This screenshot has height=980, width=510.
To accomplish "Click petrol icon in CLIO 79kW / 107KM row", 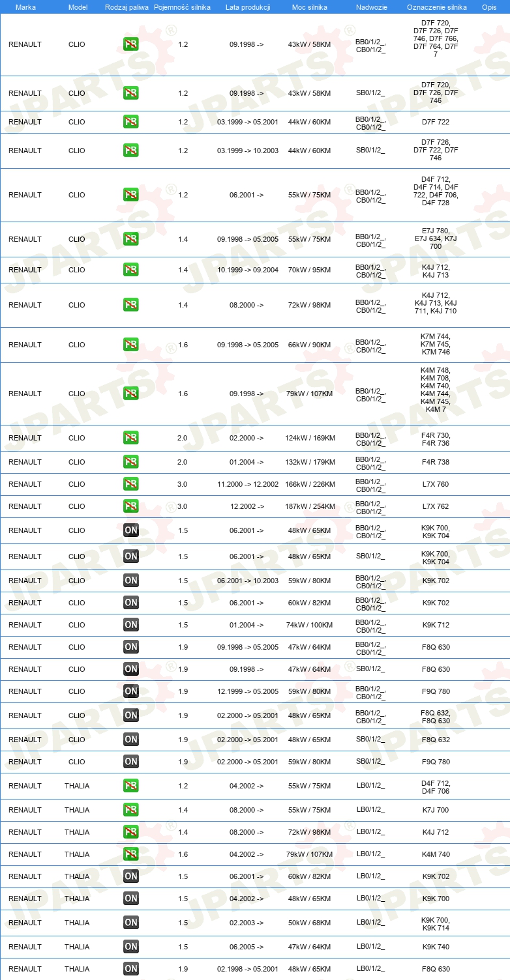I will 131,394.
